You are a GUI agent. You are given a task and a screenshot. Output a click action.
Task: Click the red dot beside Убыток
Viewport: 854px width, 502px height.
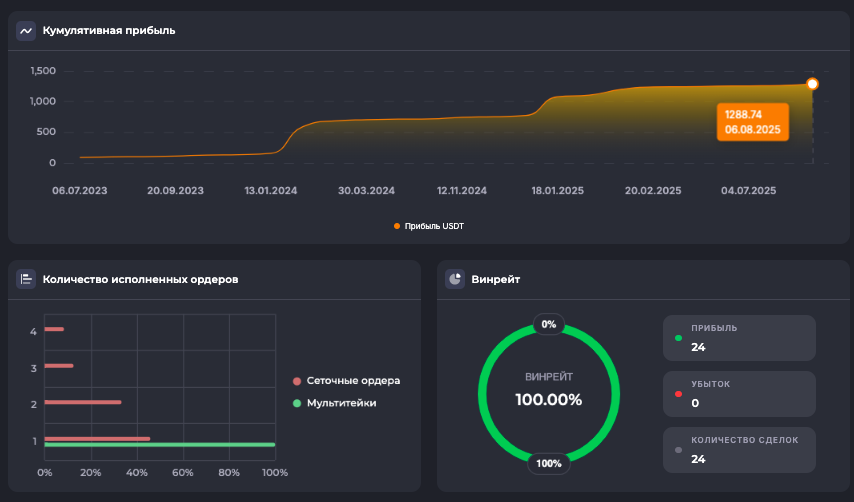(x=679, y=394)
